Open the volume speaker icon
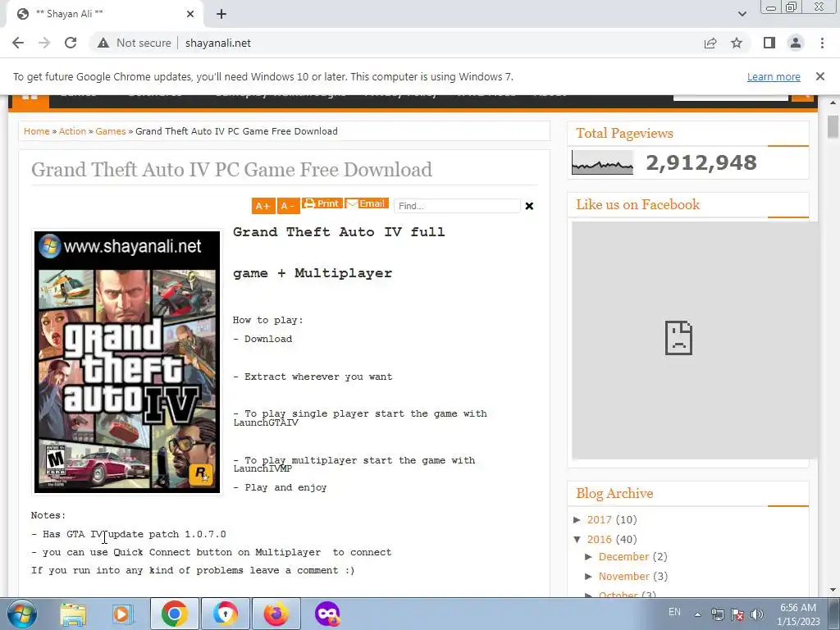The image size is (840, 630). 756,614
